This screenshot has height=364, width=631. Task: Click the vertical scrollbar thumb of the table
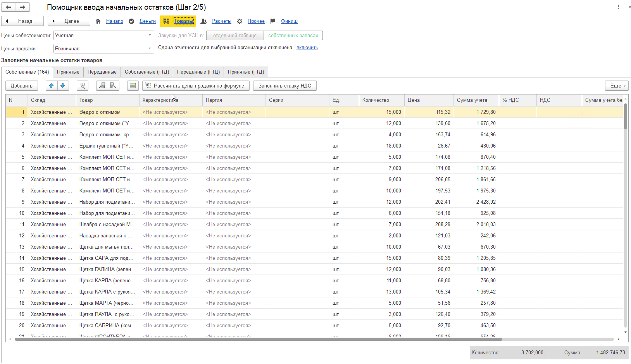pos(625,116)
